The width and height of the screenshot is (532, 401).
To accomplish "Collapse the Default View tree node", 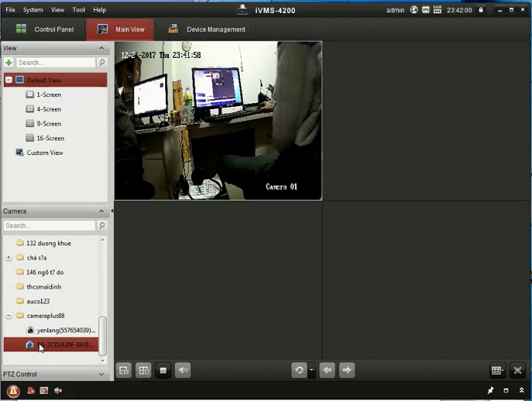I will click(x=8, y=80).
